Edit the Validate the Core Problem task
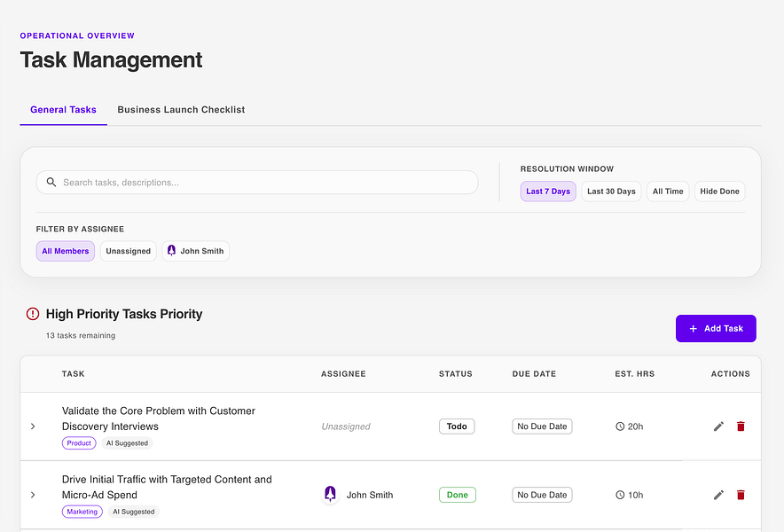The width and height of the screenshot is (784, 532). [x=718, y=426]
